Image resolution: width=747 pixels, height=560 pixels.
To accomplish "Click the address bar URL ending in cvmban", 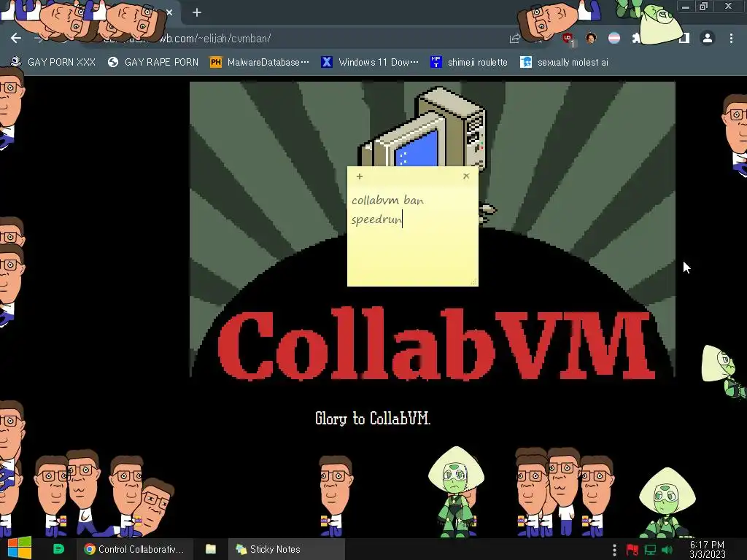I will click(x=214, y=38).
